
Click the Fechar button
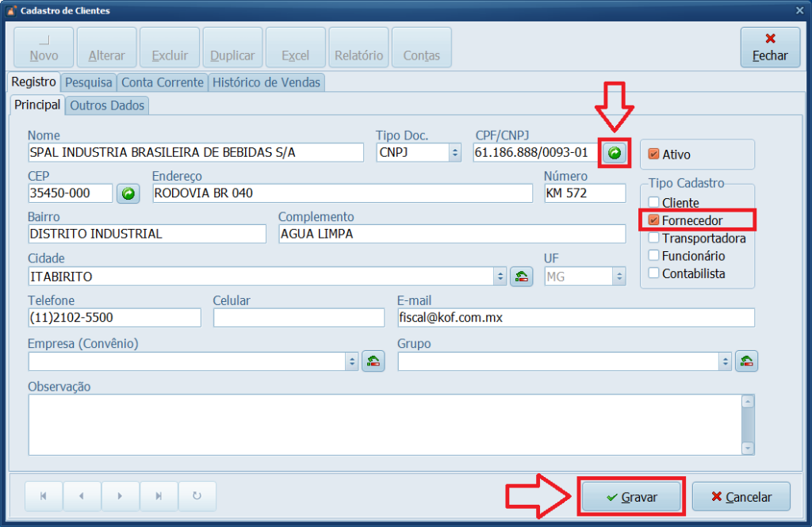click(x=770, y=48)
